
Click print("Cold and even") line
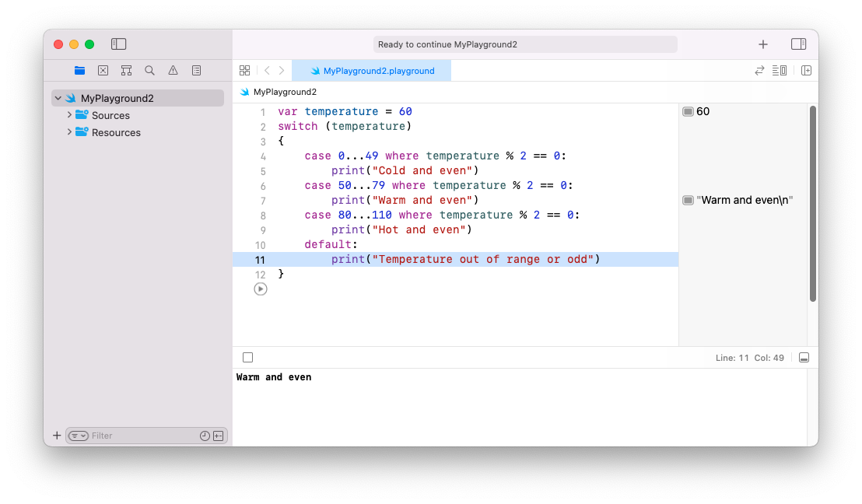[x=405, y=171]
